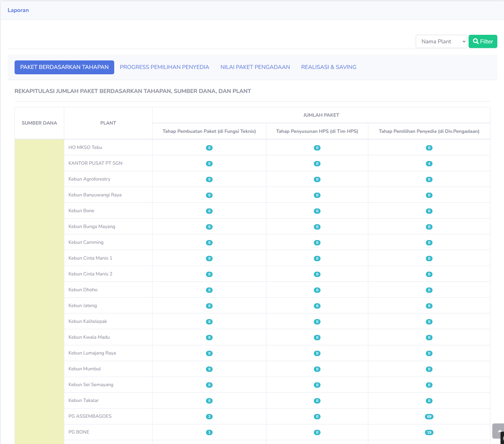This screenshot has width=504, height=444.
Task: Click the scroll-to-top arrow button
Action: (498, 431)
